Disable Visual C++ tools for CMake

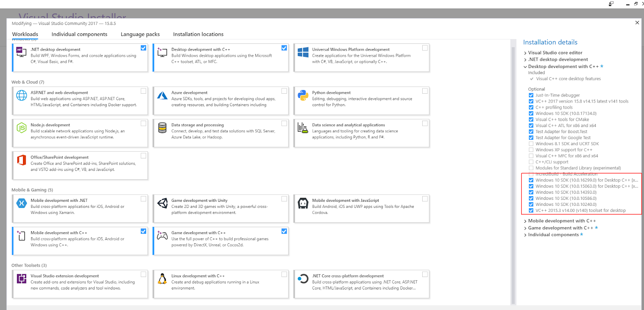tap(531, 119)
